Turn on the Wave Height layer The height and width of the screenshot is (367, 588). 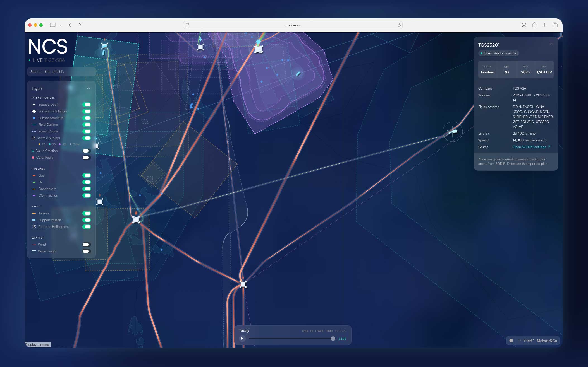click(x=87, y=251)
